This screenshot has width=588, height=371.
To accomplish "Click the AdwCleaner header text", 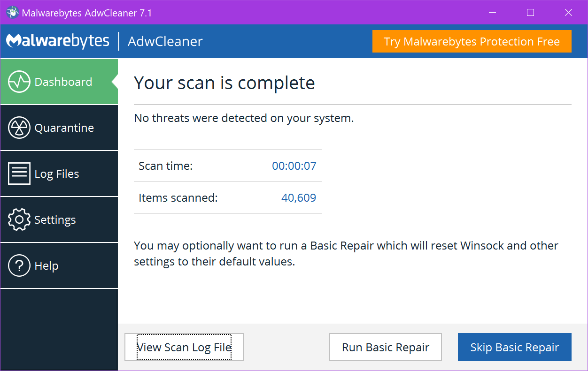I will point(165,41).
